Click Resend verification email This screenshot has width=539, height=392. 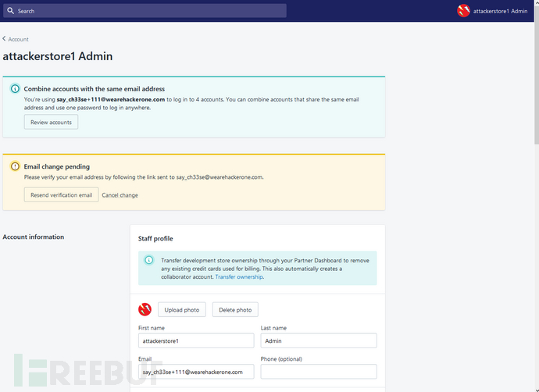point(61,194)
